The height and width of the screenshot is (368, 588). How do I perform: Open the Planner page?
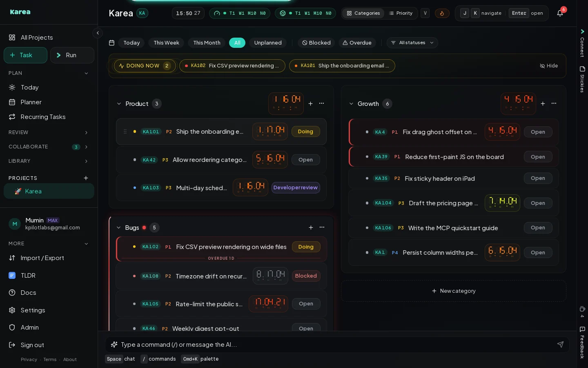49,102
